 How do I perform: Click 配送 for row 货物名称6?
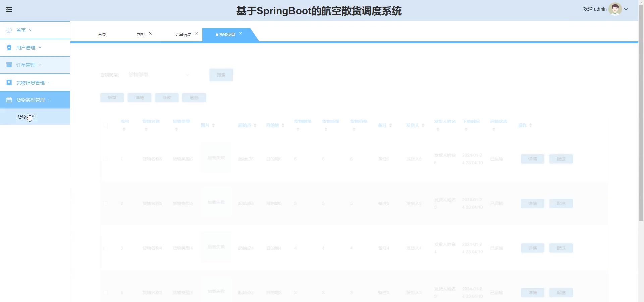pos(561,159)
